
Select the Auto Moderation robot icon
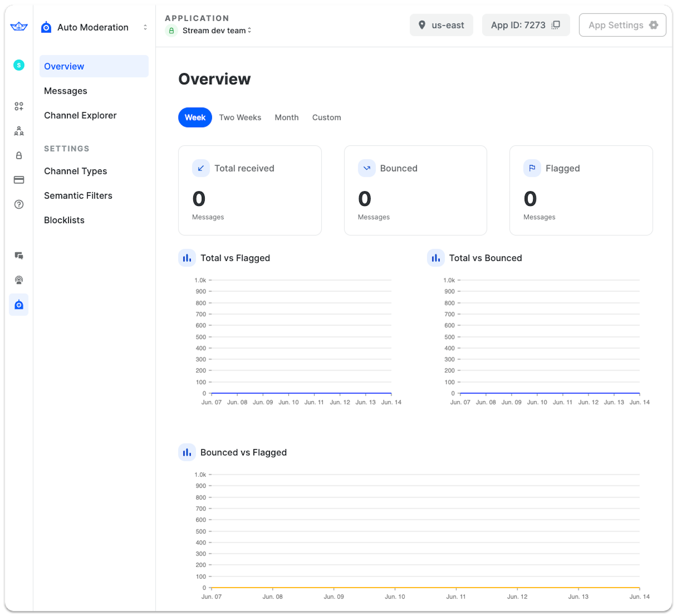point(19,304)
